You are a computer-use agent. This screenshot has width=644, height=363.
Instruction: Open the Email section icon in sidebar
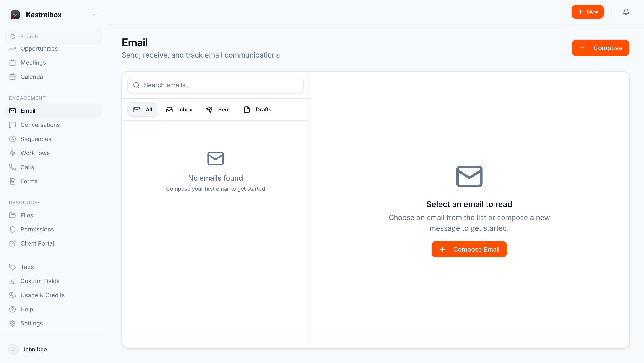point(13,111)
